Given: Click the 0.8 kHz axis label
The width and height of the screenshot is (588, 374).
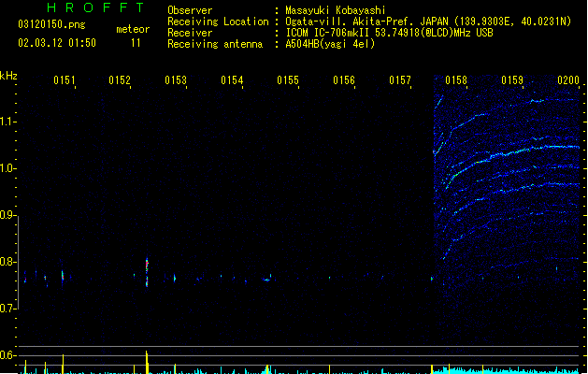Looking at the screenshot, I should (7, 262).
